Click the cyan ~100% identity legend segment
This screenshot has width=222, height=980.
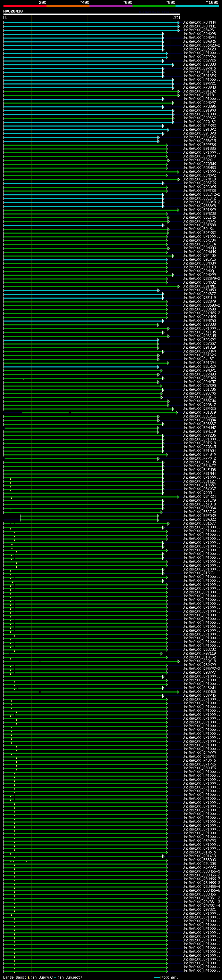pyautogui.click(x=197, y=6)
